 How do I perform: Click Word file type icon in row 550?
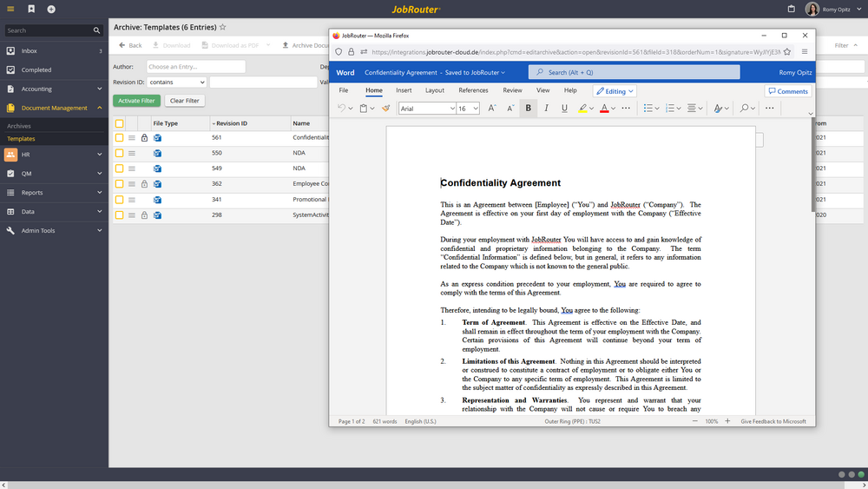point(157,153)
